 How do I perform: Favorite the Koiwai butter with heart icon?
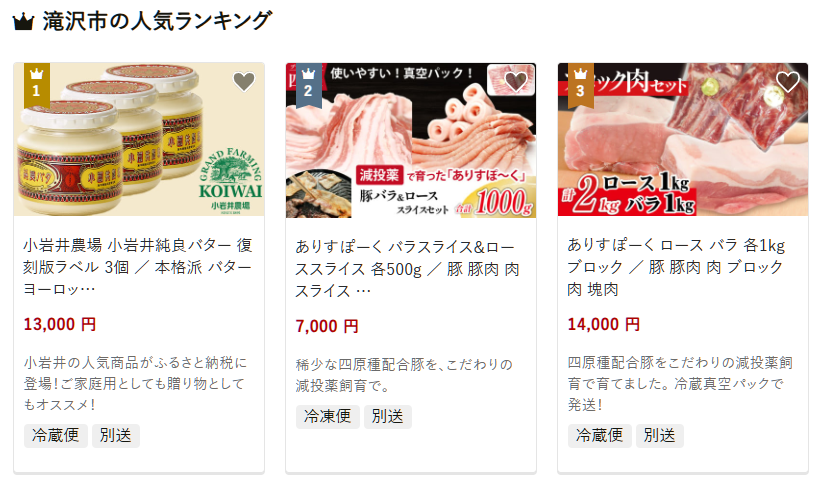[x=244, y=81]
